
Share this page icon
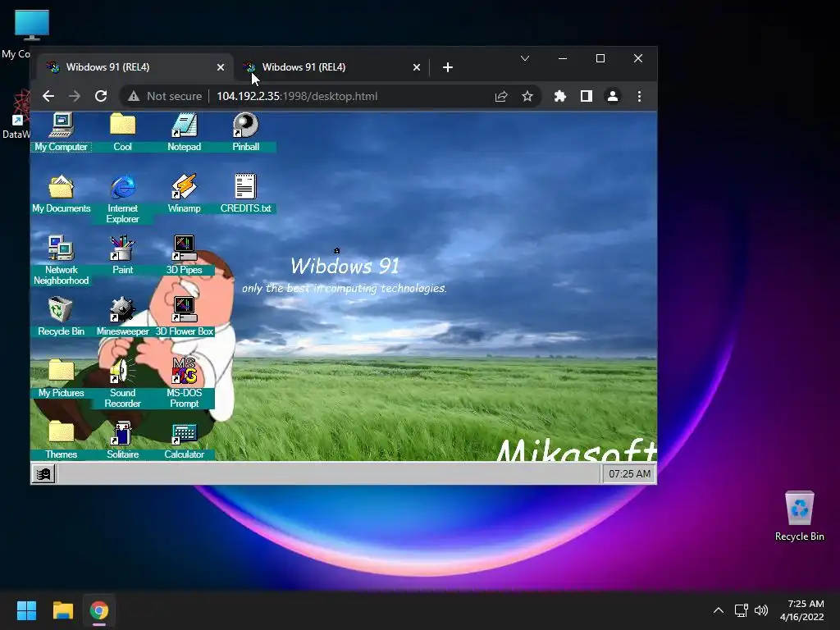(501, 97)
